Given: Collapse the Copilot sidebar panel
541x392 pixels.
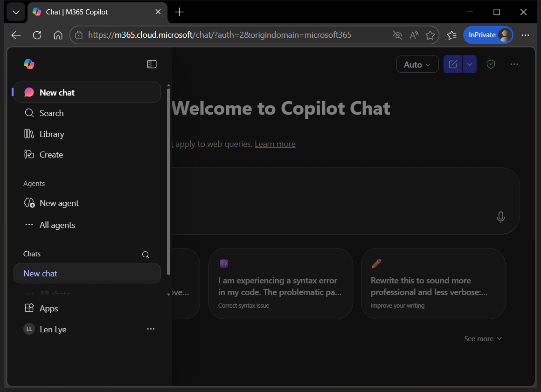Looking at the screenshot, I should tap(152, 64).
